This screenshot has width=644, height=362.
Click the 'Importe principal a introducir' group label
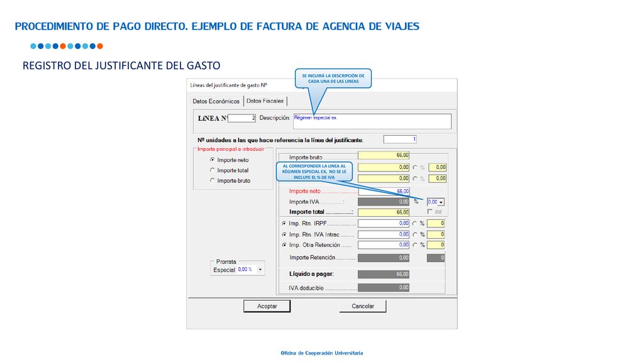click(231, 150)
